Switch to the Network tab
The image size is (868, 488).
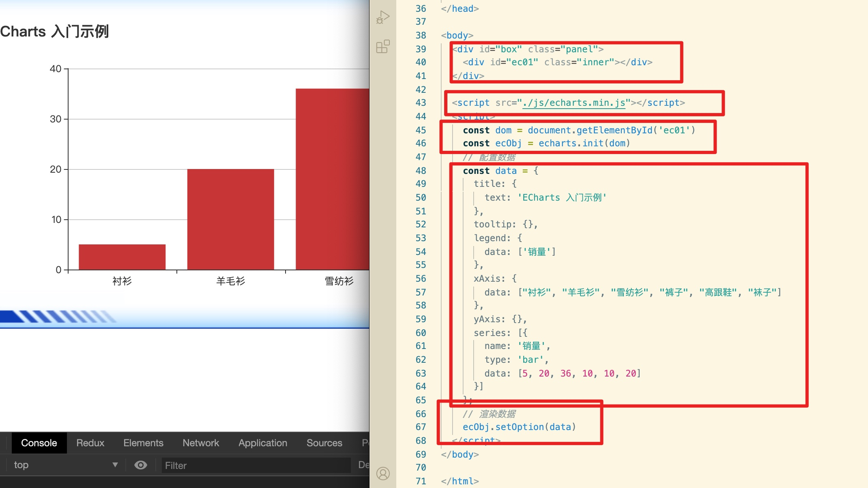click(201, 443)
